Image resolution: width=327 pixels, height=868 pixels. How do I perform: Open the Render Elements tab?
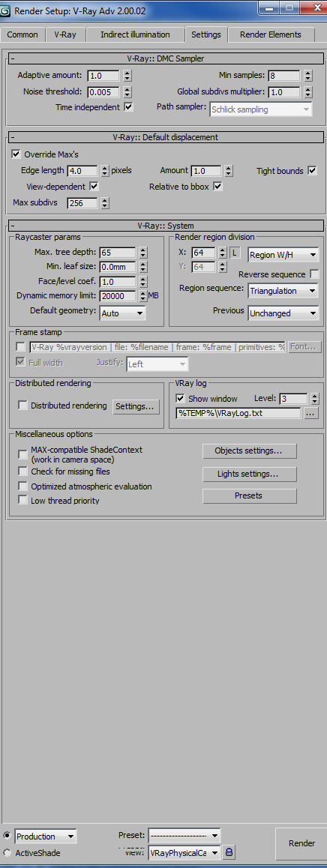(271, 34)
